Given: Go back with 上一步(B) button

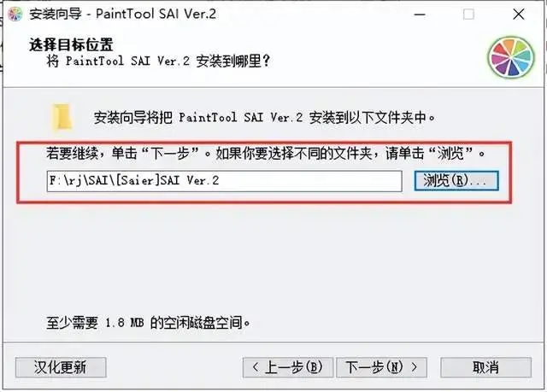Looking at the screenshot, I should [x=288, y=367].
